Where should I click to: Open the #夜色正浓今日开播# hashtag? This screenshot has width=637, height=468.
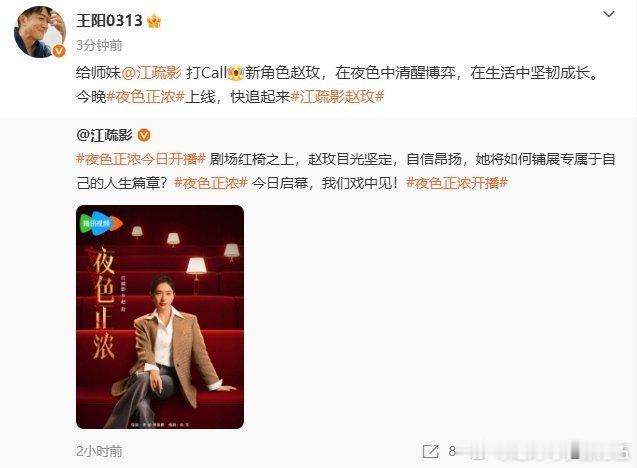coord(141,159)
